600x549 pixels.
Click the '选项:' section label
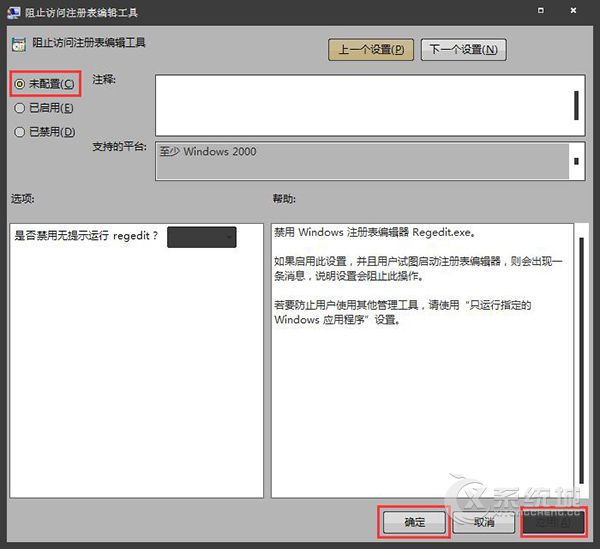[x=23, y=199]
